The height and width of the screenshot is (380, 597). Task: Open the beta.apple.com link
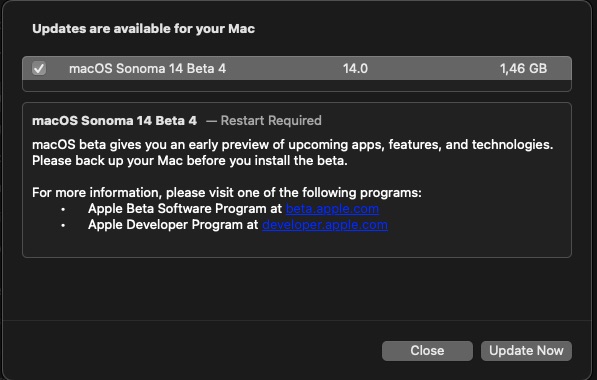pos(332,209)
